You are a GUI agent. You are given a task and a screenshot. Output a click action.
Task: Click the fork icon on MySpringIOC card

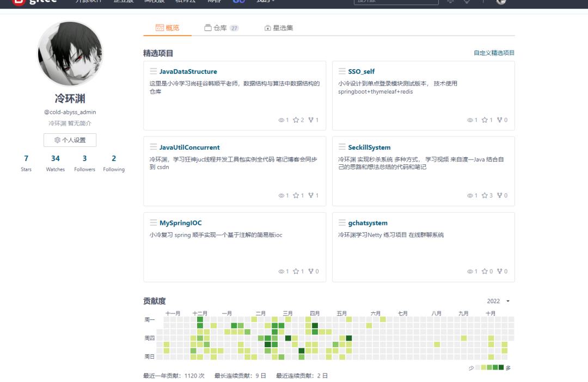[x=311, y=272]
